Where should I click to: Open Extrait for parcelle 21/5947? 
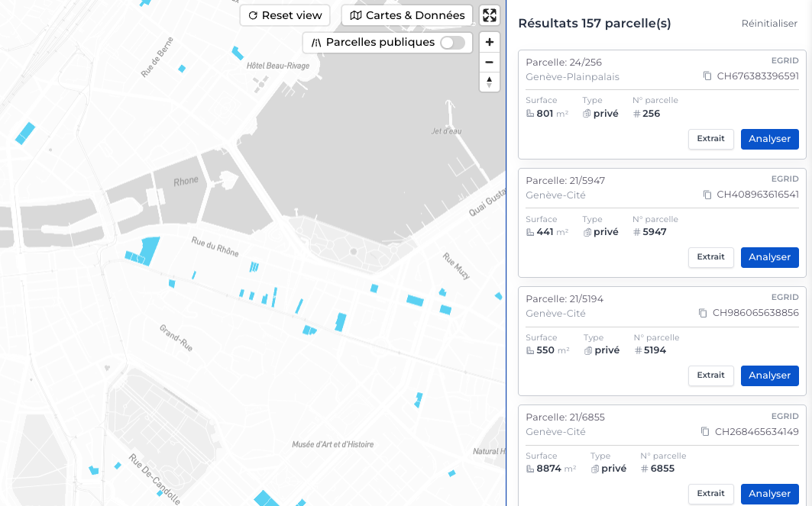tap(710, 257)
